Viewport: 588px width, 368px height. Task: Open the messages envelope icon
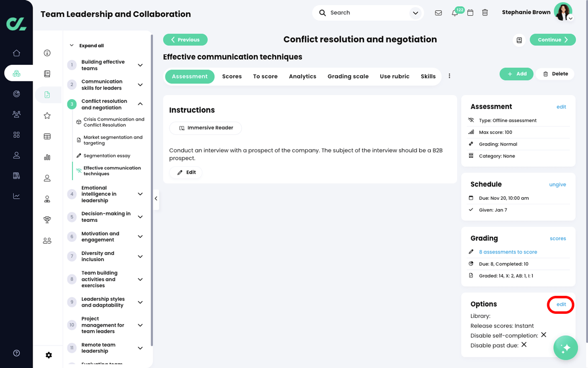click(438, 13)
